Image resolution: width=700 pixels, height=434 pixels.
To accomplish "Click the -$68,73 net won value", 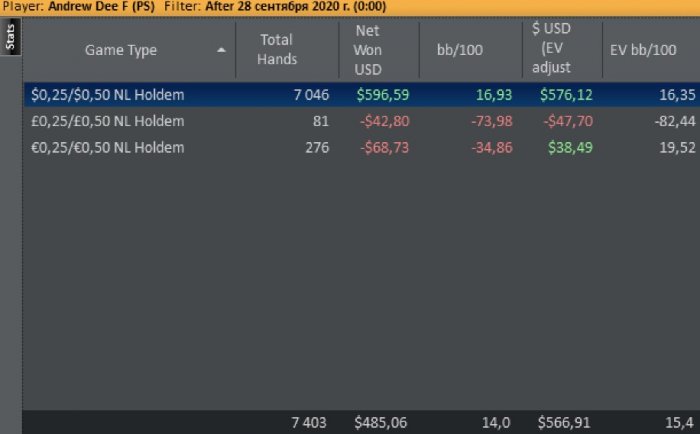I will [384, 148].
